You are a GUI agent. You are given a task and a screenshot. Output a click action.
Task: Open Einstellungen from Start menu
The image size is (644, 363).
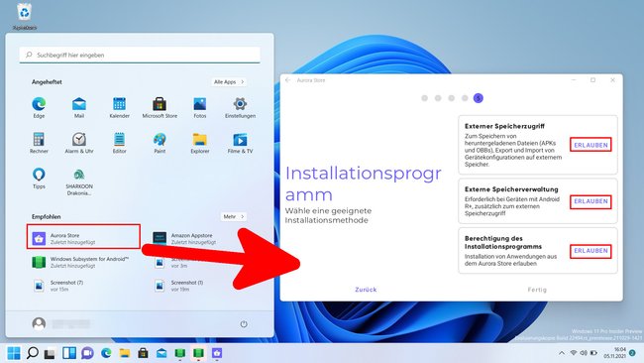240,108
